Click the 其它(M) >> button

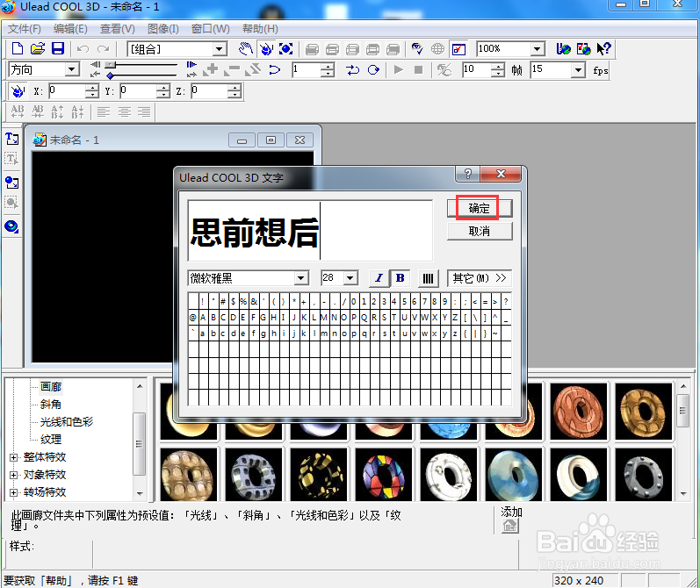tap(479, 278)
